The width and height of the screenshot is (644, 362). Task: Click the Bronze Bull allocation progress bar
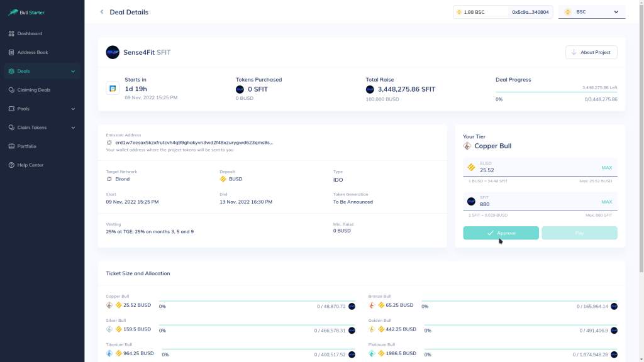point(519,301)
